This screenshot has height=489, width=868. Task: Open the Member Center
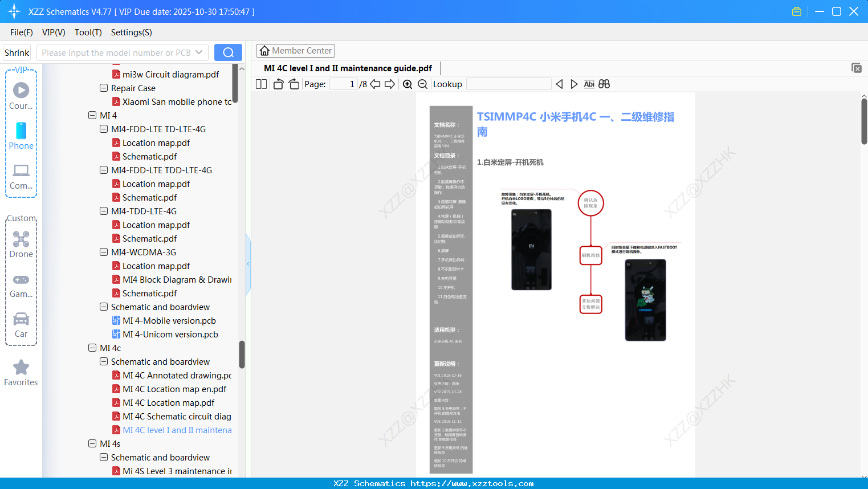tap(295, 50)
